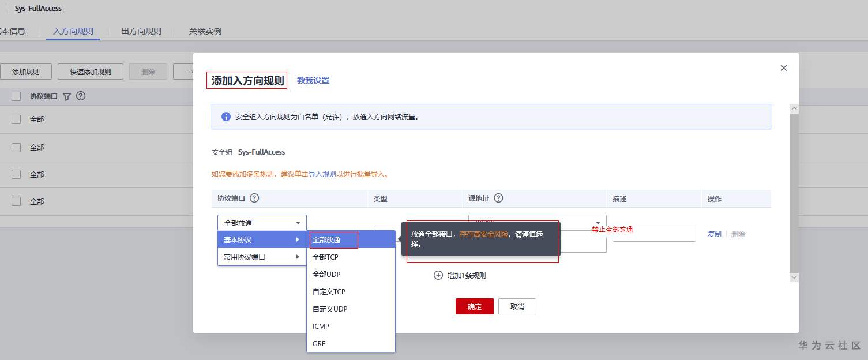
Task: Click help icon next to 协议端口 in dialog
Action: (254, 198)
